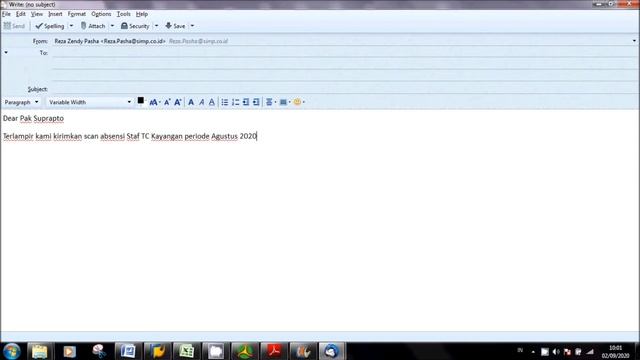Image resolution: width=640 pixels, height=360 pixels.
Task: Open the insert image/link/table icon
Action: pyautogui.click(x=284, y=102)
